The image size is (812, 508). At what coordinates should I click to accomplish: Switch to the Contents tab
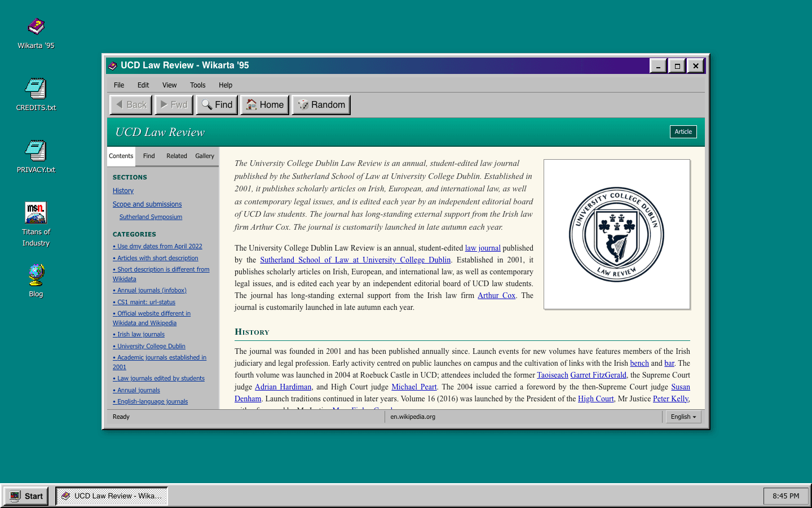coord(121,156)
